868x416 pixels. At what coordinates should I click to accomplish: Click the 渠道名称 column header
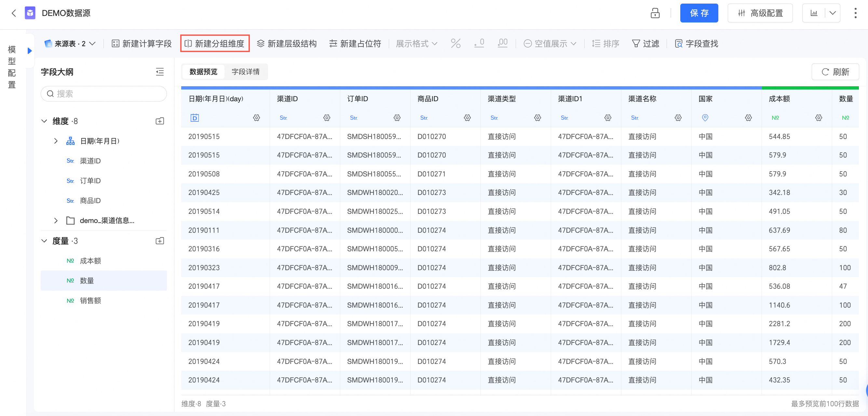coord(642,99)
